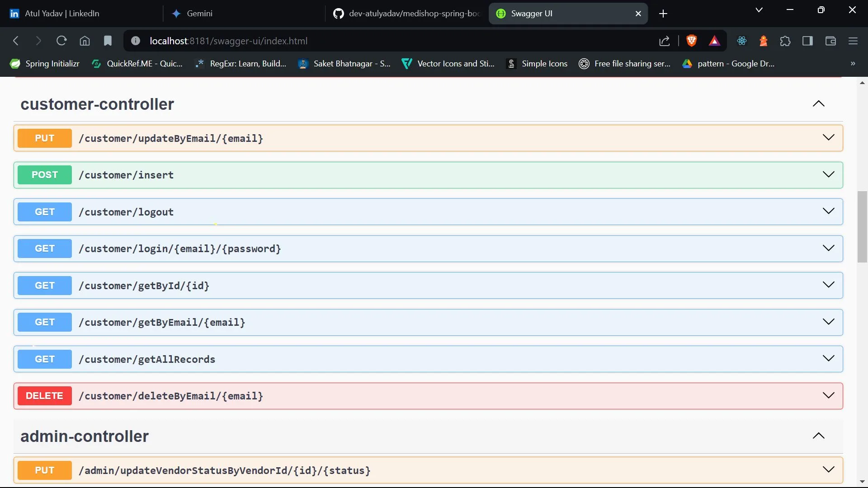The image size is (868, 488).
Task: Open React DevTools extension icon
Action: [742, 41]
